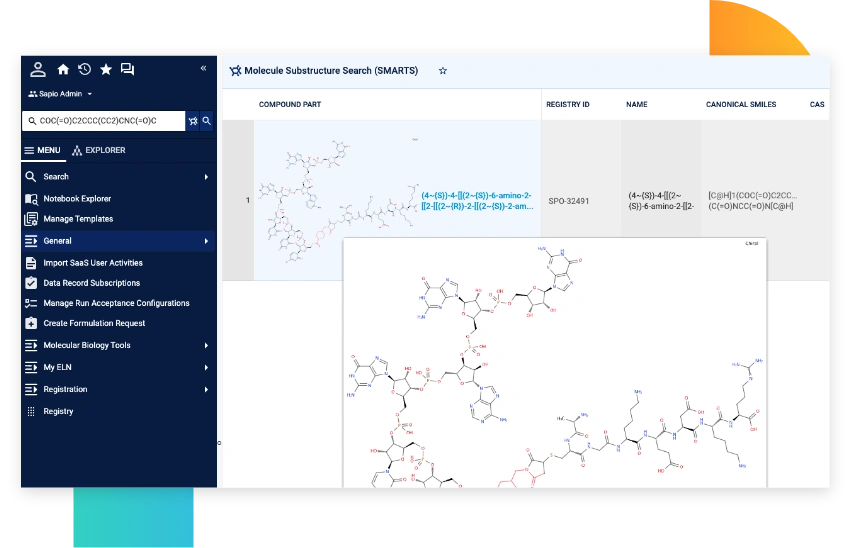Sort by COMPOUND PART column header
This screenshot has width=852, height=548.
[x=290, y=104]
